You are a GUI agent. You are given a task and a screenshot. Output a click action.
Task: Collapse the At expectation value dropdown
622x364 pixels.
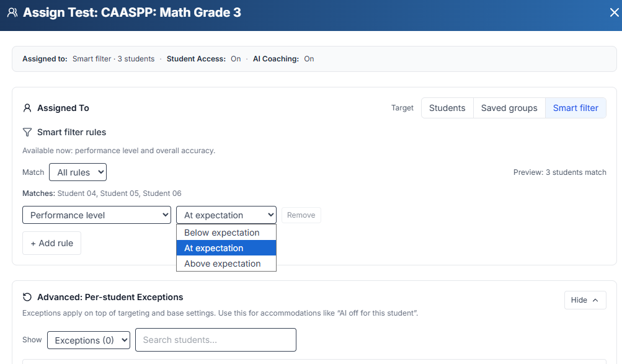[226, 215]
